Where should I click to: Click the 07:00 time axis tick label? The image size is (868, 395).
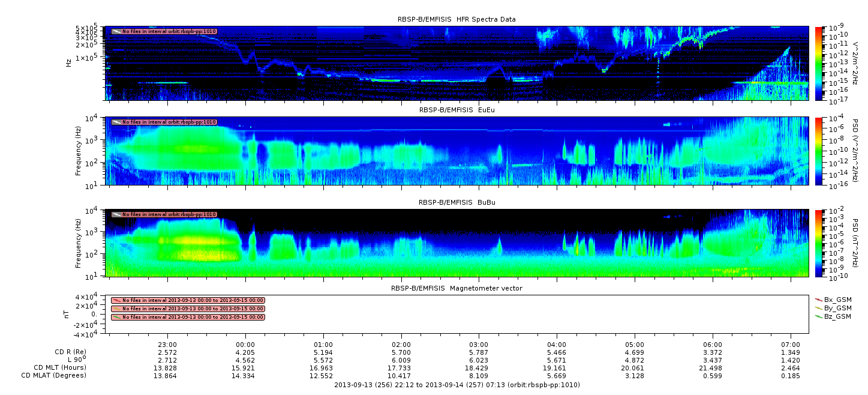pos(791,345)
